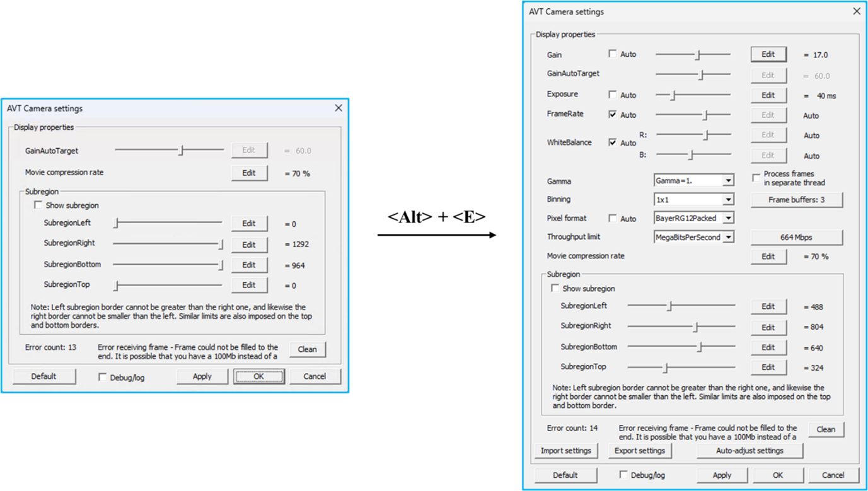Edit SubregionRight value showing 1292

pyautogui.click(x=249, y=245)
